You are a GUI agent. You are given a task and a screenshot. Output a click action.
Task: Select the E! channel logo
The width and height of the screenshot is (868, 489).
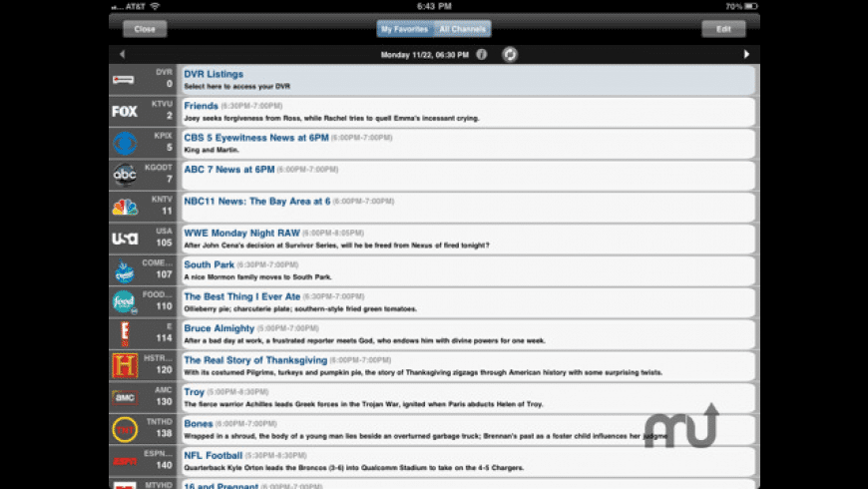coord(125,334)
